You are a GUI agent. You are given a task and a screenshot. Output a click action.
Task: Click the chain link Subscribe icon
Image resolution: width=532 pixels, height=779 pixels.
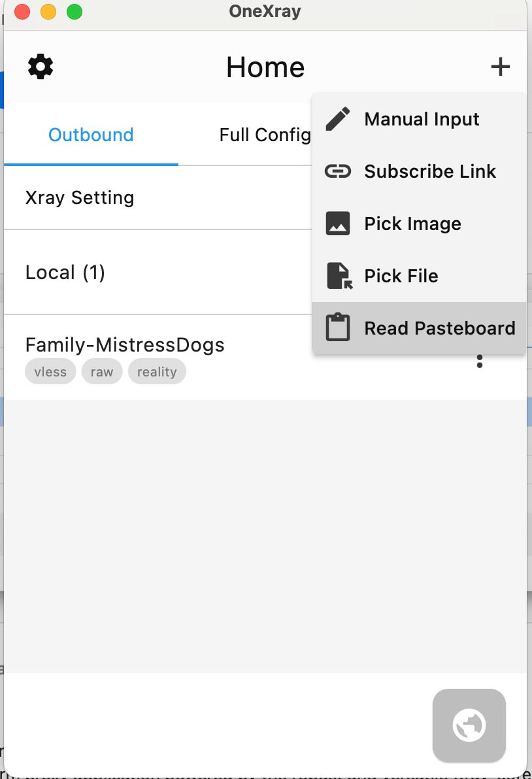coord(338,171)
